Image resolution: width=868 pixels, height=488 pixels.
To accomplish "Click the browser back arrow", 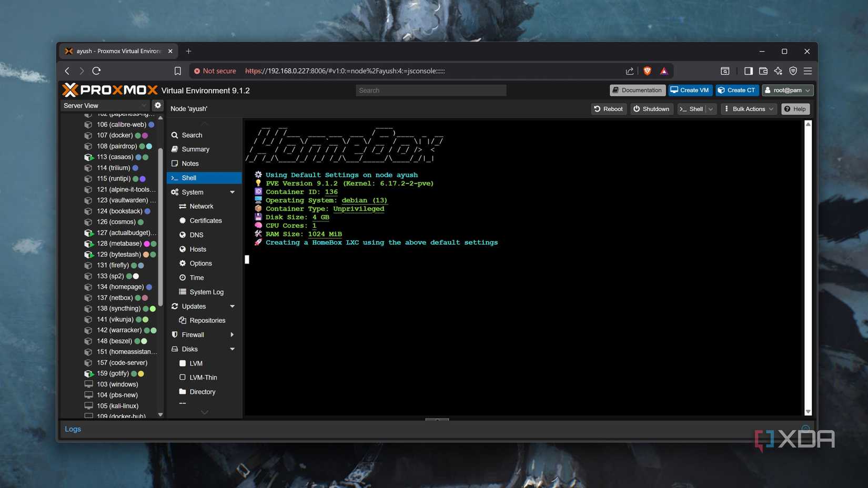I will tap(67, 71).
